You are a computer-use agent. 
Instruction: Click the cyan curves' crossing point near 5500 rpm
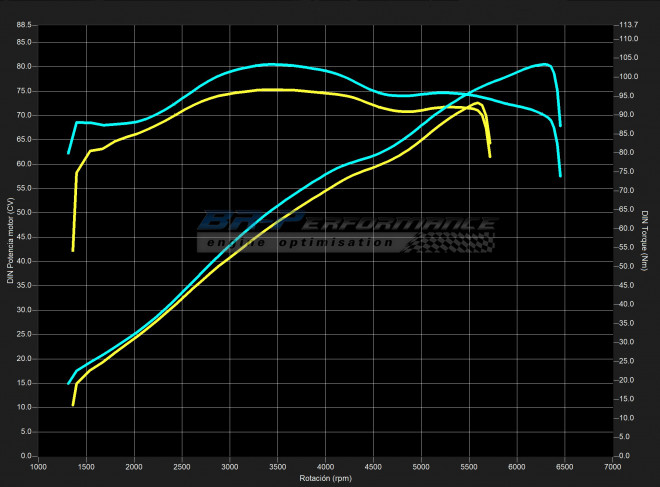470,94
